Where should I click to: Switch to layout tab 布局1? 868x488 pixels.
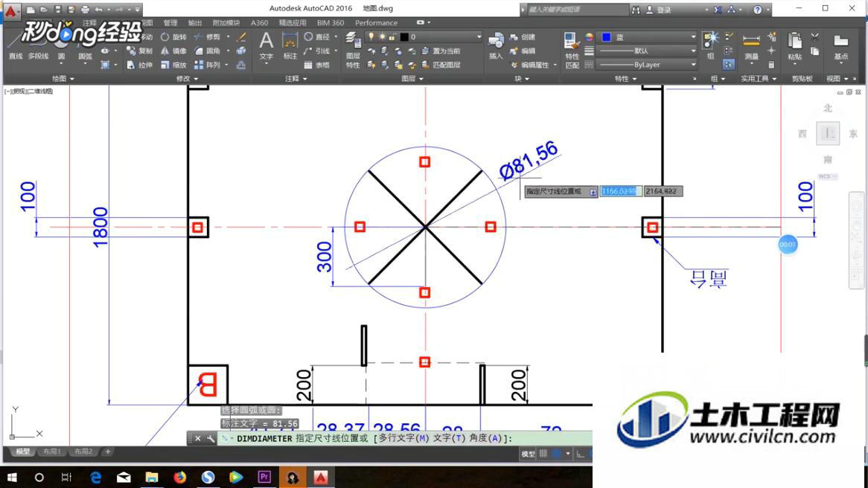coord(52,452)
